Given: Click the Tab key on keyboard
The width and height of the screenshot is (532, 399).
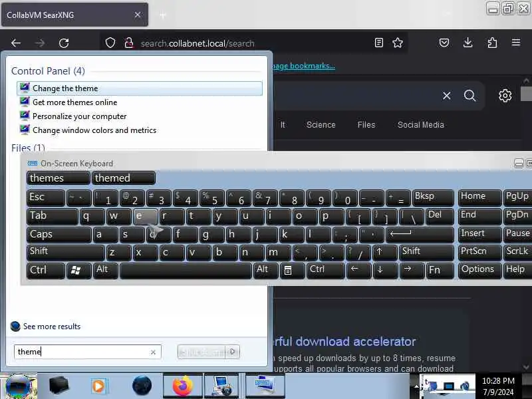Looking at the screenshot, I should (x=53, y=217).
